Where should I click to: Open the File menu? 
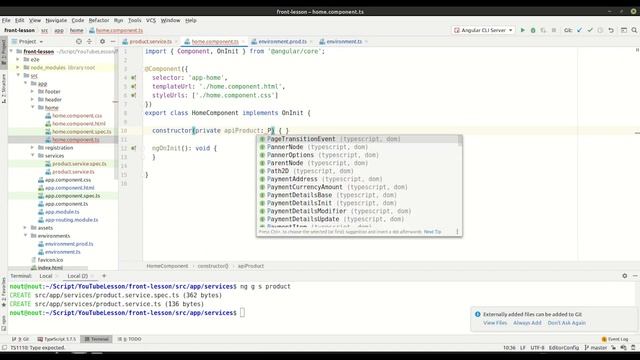(x=6, y=20)
